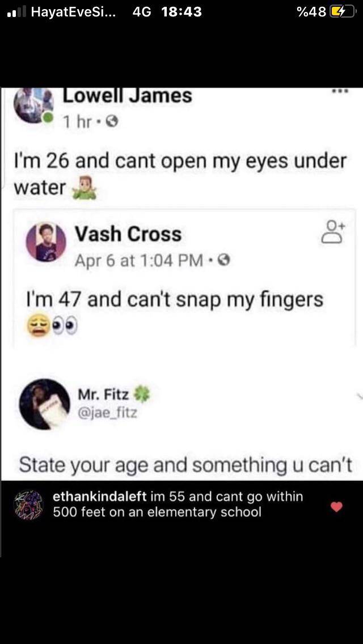This screenshot has width=363, height=644.
Task: Tap the eyes emoji in Vash's post
Action: tap(63, 327)
